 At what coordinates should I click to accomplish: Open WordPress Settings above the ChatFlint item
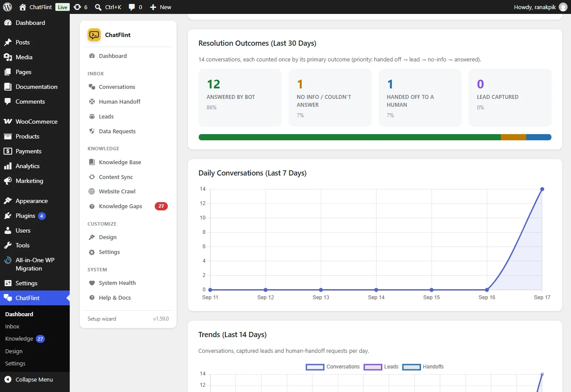[x=35, y=283]
